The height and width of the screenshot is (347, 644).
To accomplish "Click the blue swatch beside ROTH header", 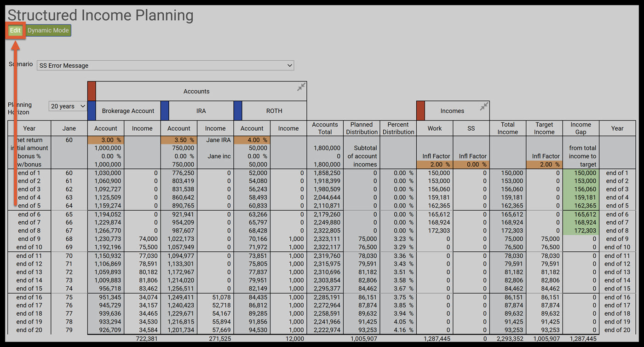I will pos(238,111).
